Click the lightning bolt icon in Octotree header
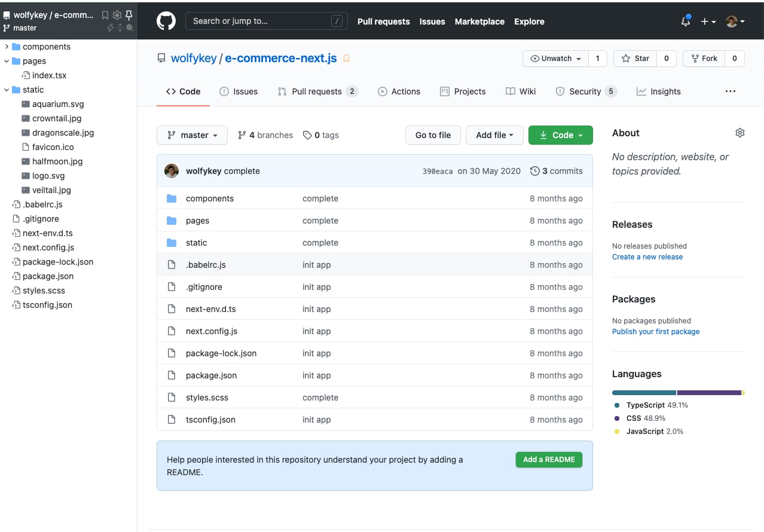Image resolution: width=764 pixels, height=532 pixels. (x=111, y=27)
